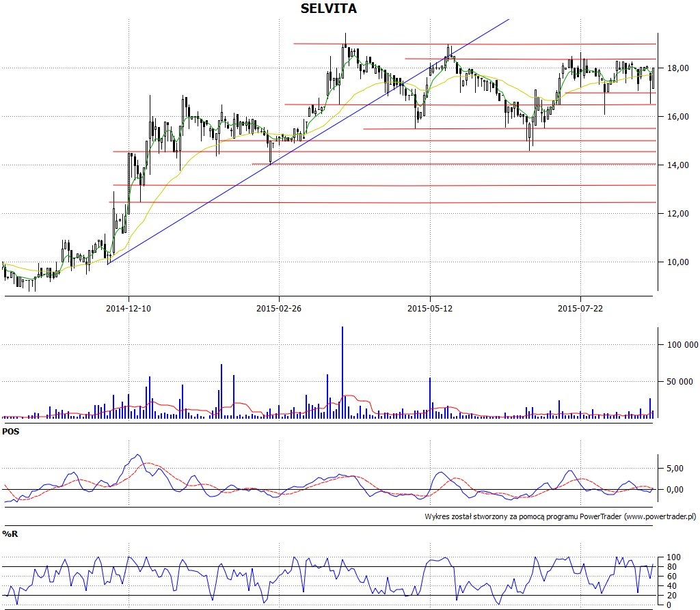The height and width of the screenshot is (610, 700).
Task: Click the 100 level on %R axis
Action: [673, 557]
